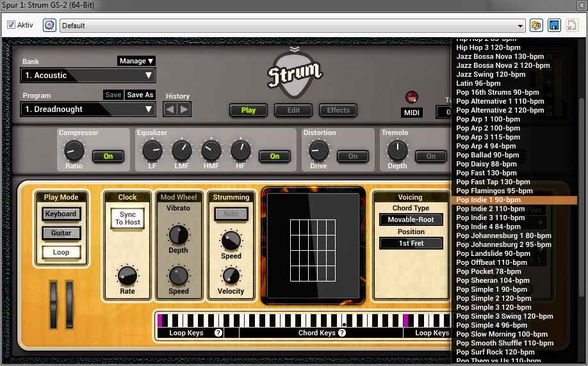The image size is (588, 366).
Task: Select Guitar play mode
Action: coord(61,233)
